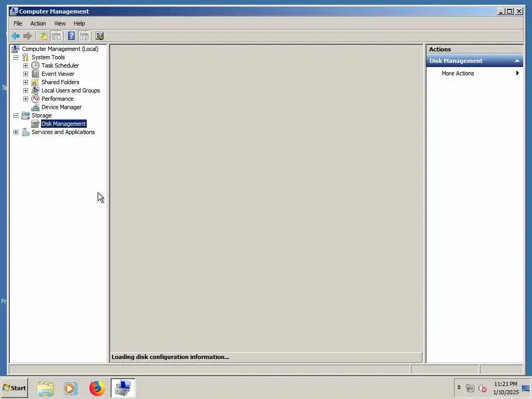The width and height of the screenshot is (532, 399).
Task: Select Event Viewer tree label
Action: [x=58, y=74]
